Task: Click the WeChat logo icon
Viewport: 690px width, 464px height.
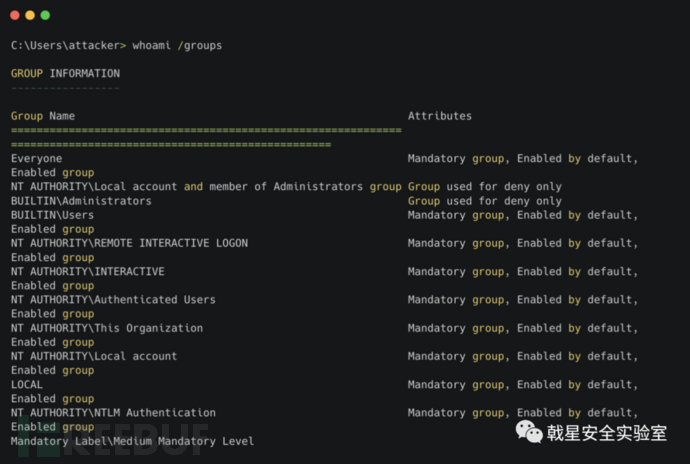Action: click(529, 432)
